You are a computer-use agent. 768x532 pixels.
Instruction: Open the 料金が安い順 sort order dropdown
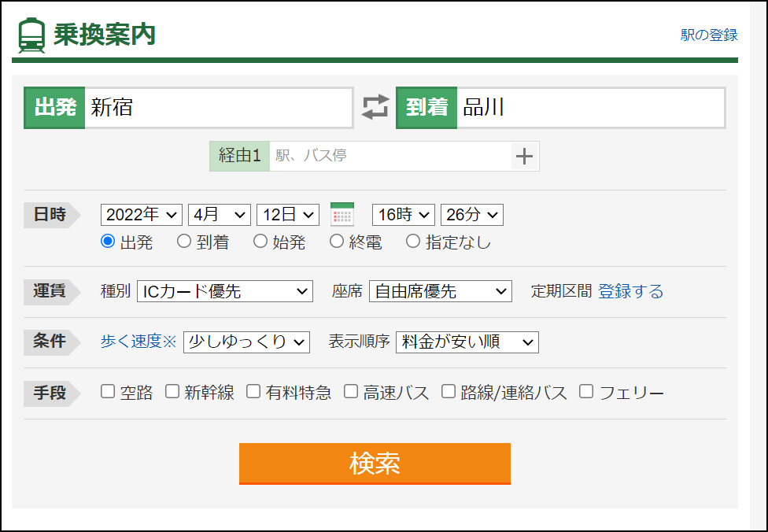tap(466, 342)
